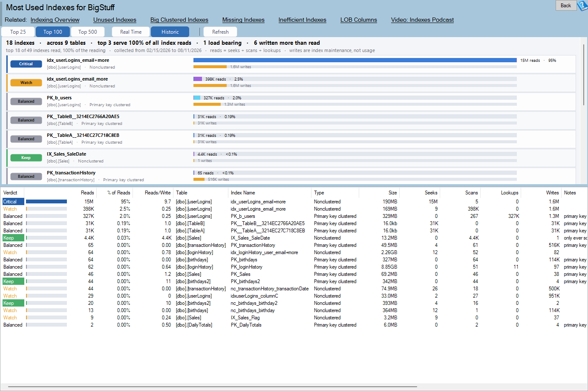Sort by the Verdict column header
The height and width of the screenshot is (391, 588).
(x=12, y=193)
